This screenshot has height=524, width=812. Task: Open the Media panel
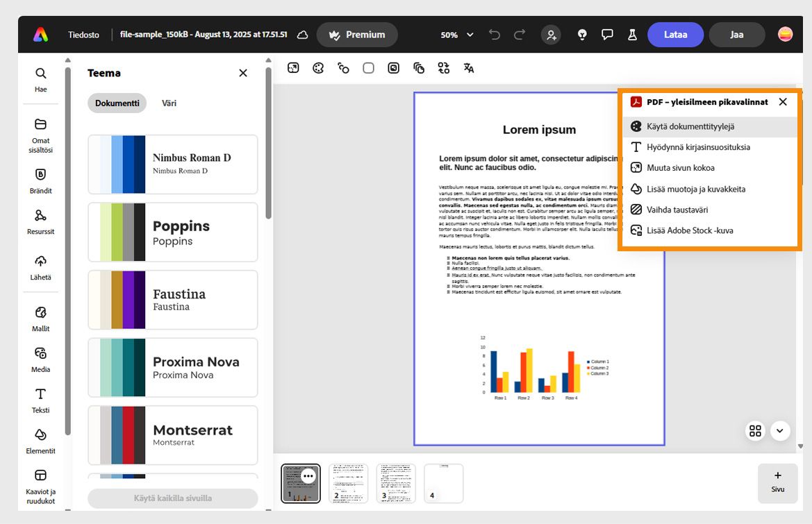click(x=40, y=360)
